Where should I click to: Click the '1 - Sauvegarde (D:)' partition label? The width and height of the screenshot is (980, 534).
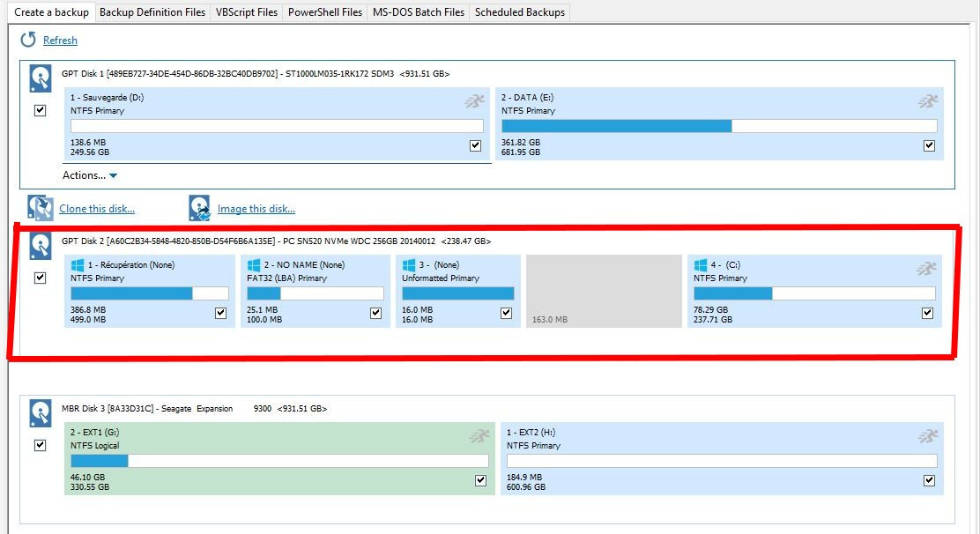[107, 98]
